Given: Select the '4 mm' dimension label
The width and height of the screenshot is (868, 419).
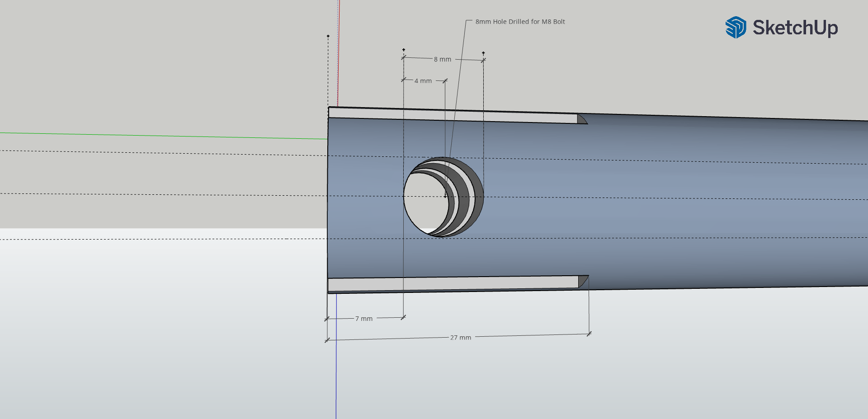Looking at the screenshot, I should click(423, 80).
